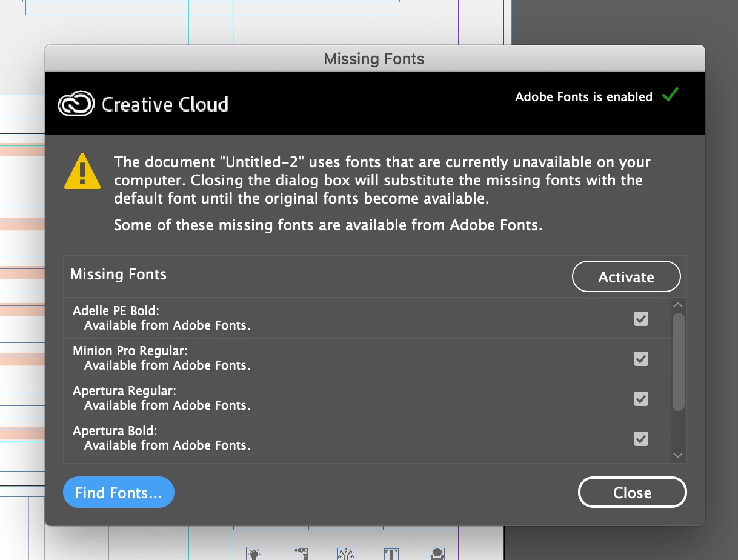738x560 pixels.
Task: Open the Find Fonts dialog
Action: 119,493
